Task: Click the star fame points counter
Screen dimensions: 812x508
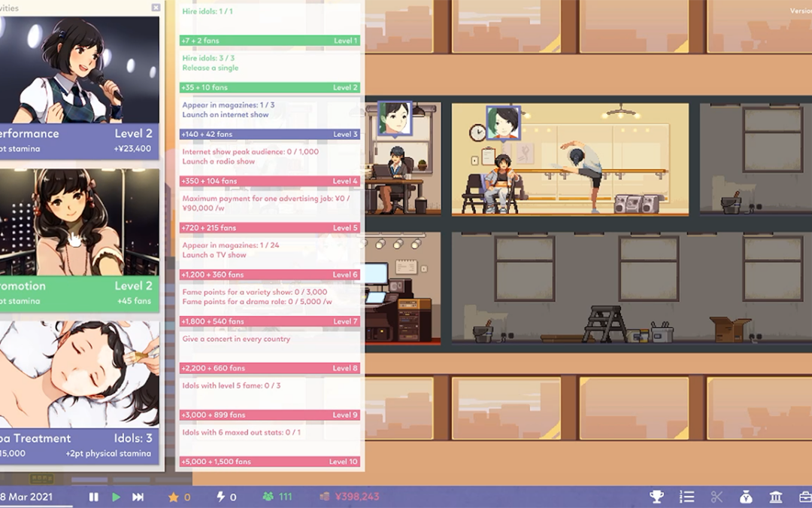Action: (x=179, y=497)
